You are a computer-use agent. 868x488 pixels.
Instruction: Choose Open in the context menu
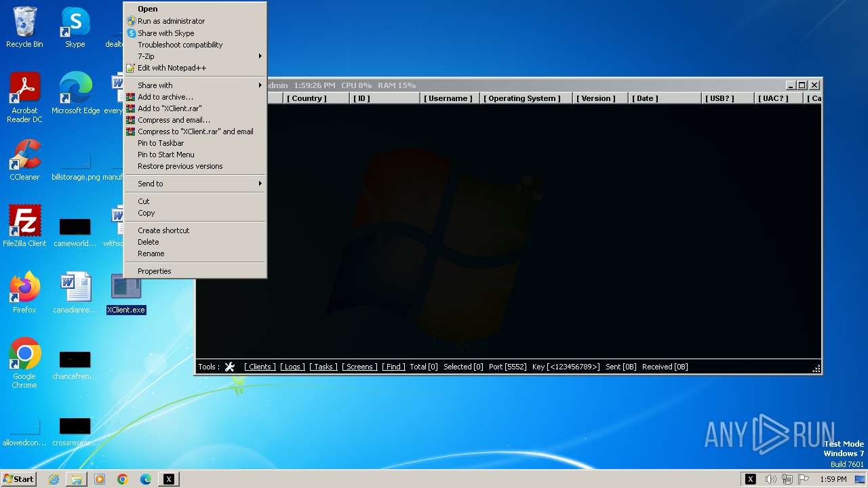pyautogui.click(x=195, y=9)
